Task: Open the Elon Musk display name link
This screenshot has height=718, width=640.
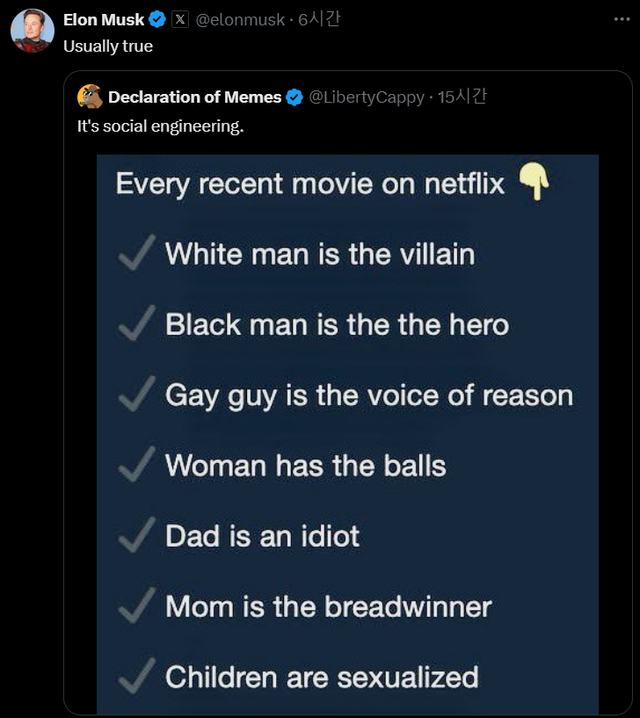Action: [x=103, y=20]
